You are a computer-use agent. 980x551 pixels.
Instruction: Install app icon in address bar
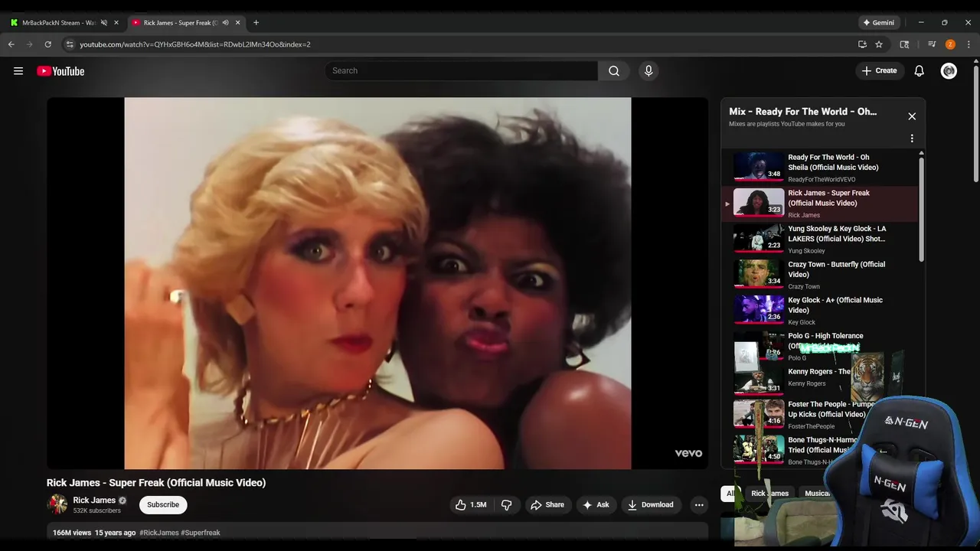(x=862, y=44)
